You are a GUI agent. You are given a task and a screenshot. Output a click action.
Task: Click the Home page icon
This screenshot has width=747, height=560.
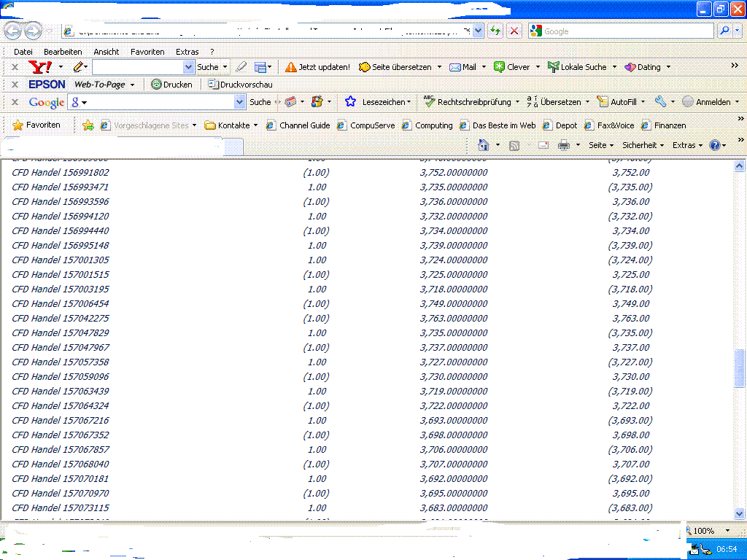(483, 145)
